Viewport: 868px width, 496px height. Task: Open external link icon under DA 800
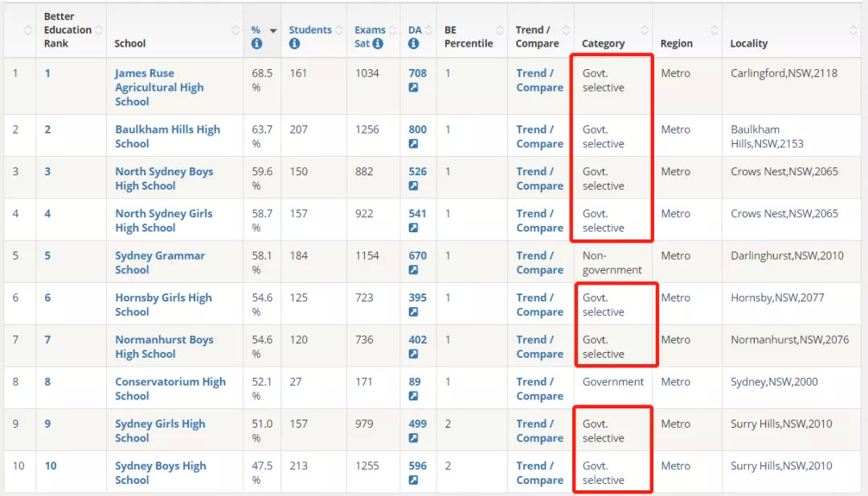pos(413,144)
